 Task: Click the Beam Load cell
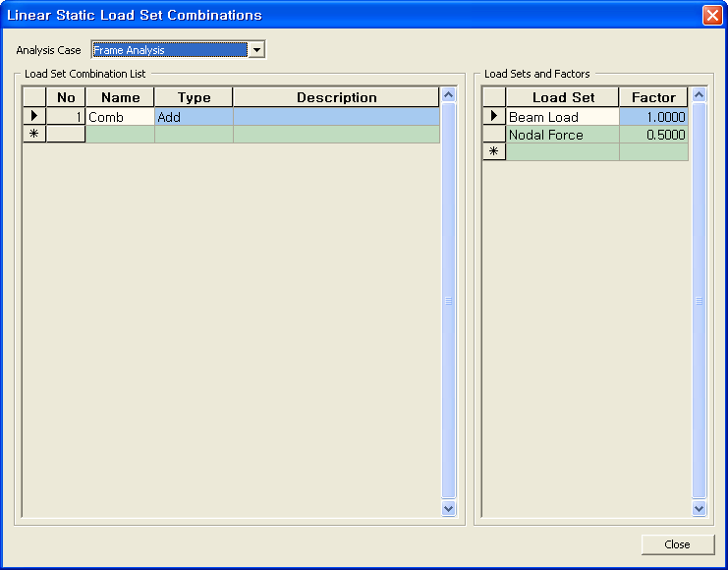point(562,117)
